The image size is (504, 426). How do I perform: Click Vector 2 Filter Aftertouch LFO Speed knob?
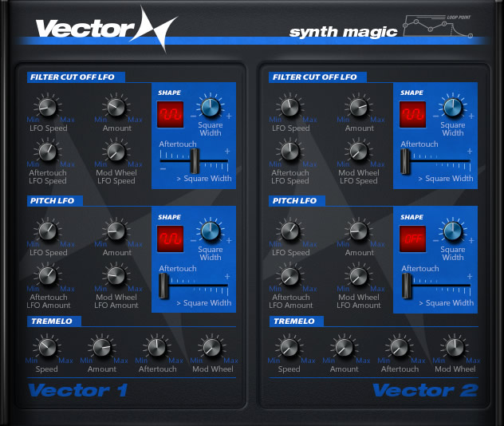[290, 152]
